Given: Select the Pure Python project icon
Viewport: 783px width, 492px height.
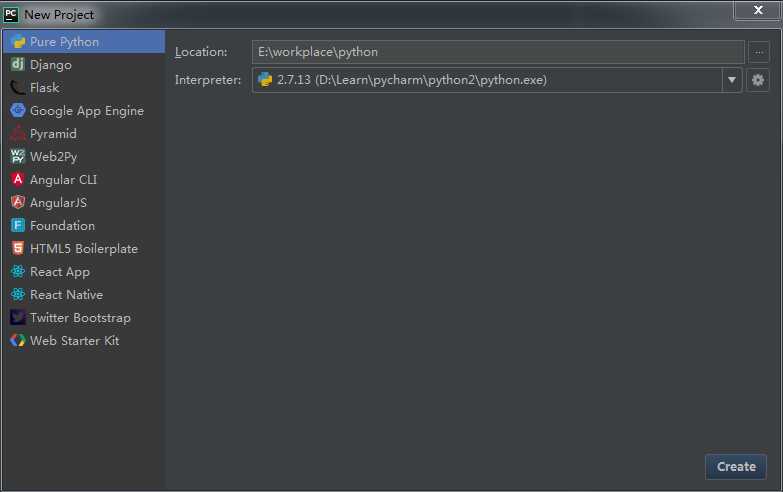Looking at the screenshot, I should point(18,41).
